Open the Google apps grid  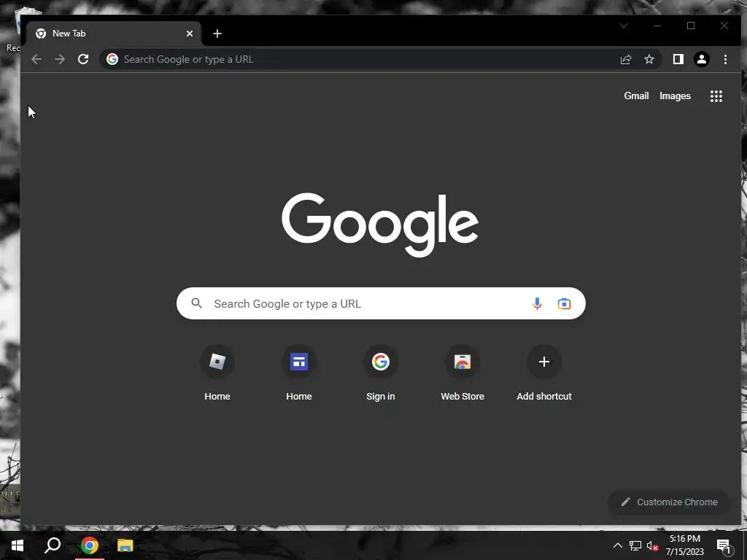click(716, 96)
